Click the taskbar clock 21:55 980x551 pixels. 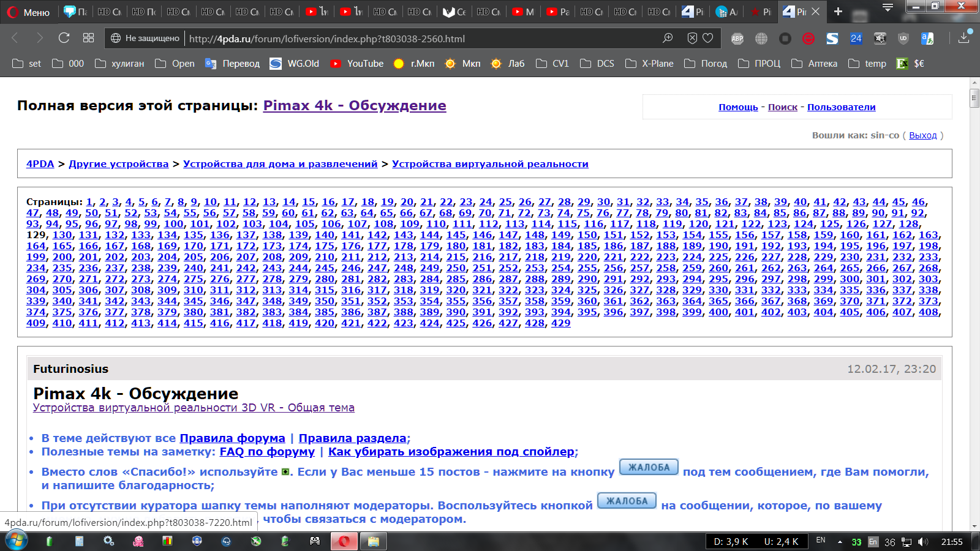(952, 542)
